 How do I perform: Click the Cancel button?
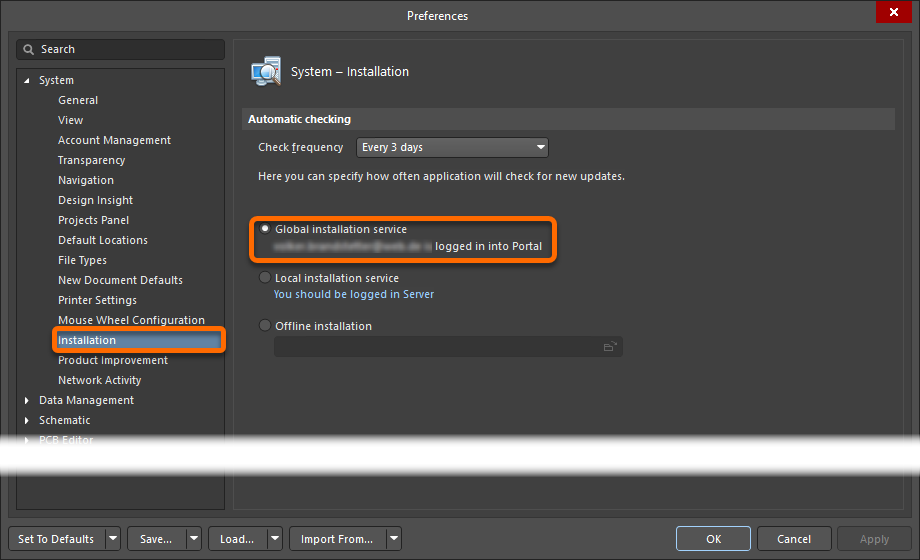(794, 538)
